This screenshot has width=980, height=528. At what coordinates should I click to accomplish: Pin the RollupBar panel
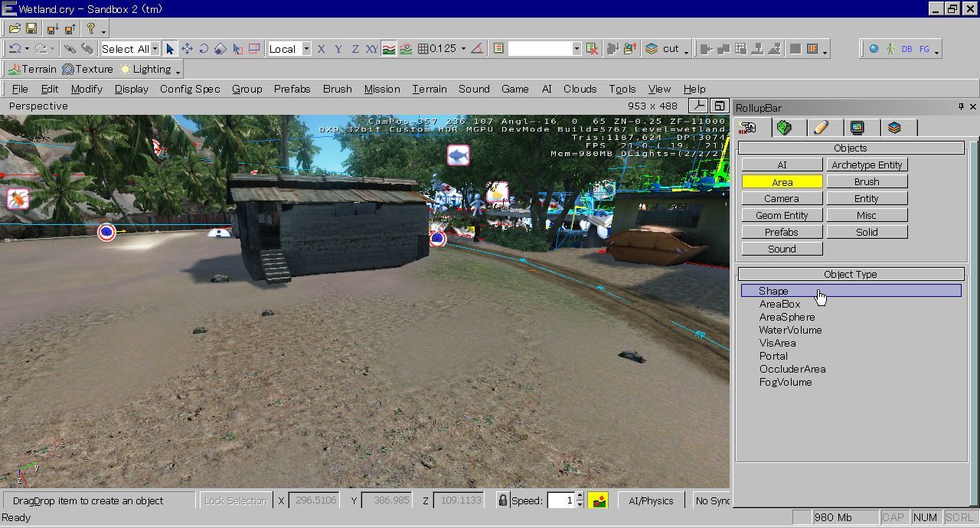point(961,107)
